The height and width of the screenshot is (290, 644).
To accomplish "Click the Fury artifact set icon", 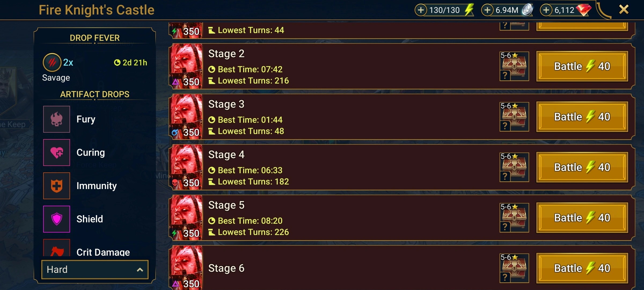I will (57, 119).
